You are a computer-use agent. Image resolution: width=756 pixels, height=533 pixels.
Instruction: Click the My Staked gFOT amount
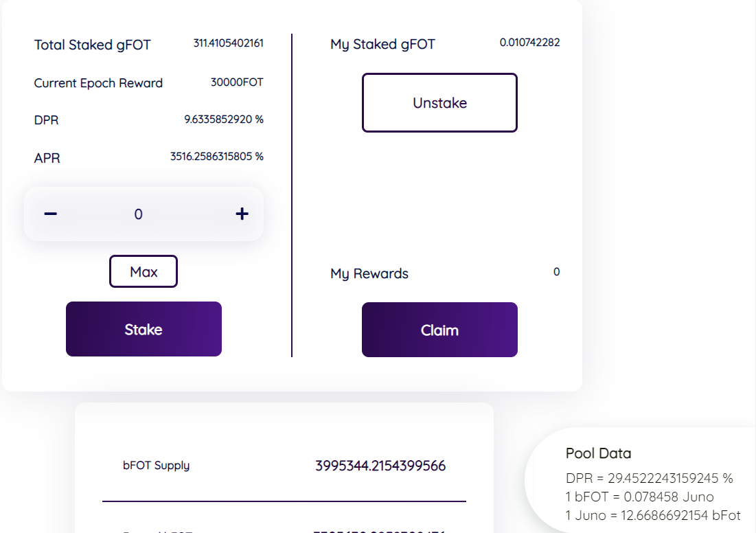point(529,43)
